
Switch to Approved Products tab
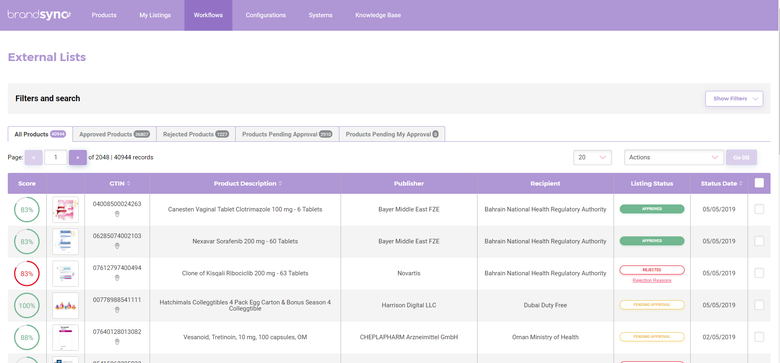(114, 134)
